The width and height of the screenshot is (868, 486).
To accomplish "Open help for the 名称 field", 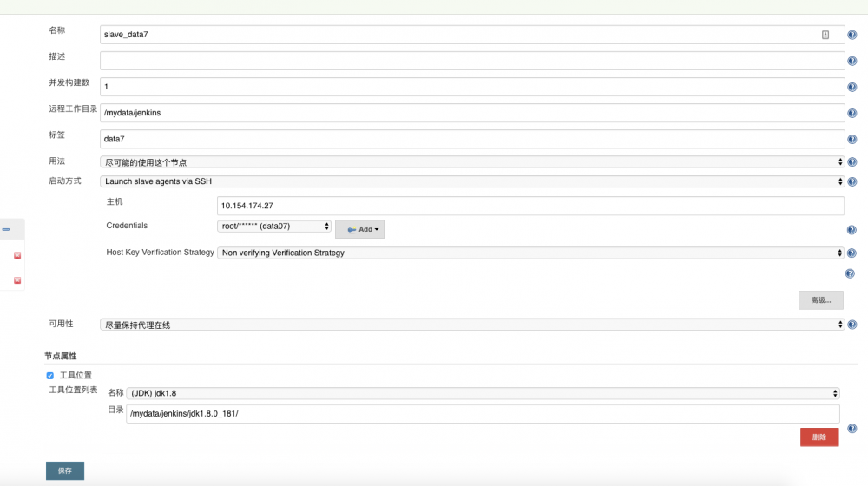I will coord(852,35).
